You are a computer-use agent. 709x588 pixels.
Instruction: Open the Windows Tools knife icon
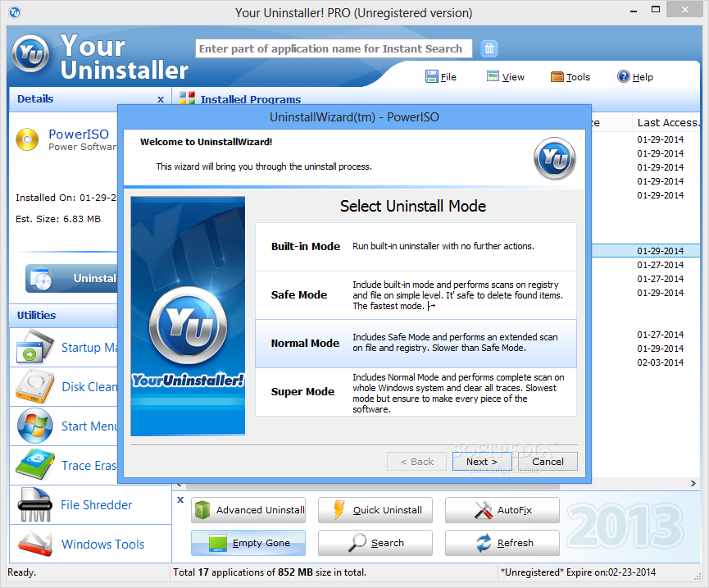click(x=34, y=544)
